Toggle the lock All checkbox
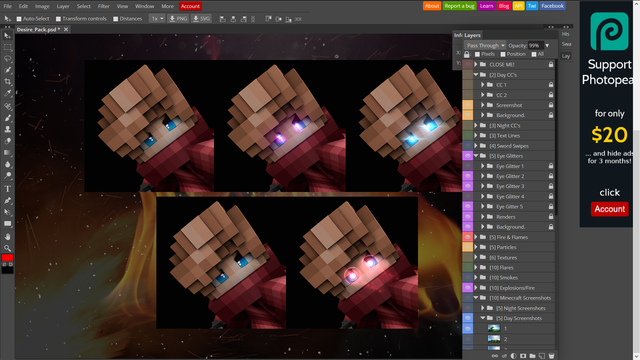 point(534,54)
